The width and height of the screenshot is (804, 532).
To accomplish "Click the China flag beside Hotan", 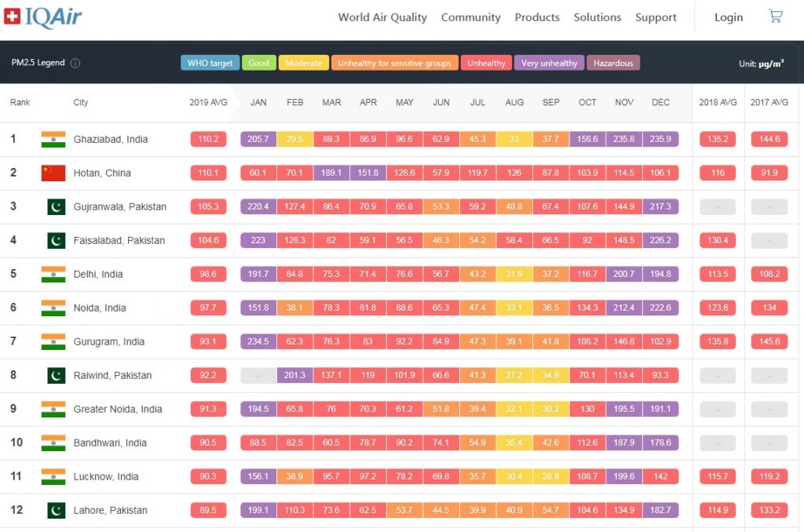I will (x=53, y=173).
